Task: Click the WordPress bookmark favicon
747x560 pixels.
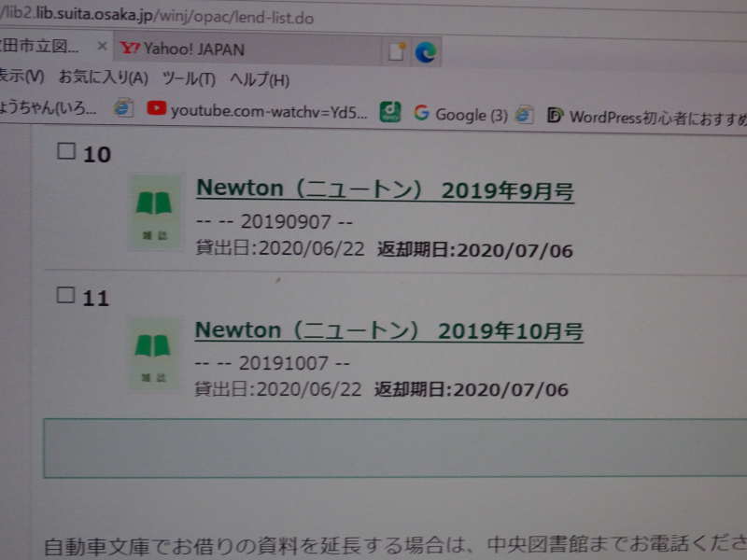Action: [555, 115]
